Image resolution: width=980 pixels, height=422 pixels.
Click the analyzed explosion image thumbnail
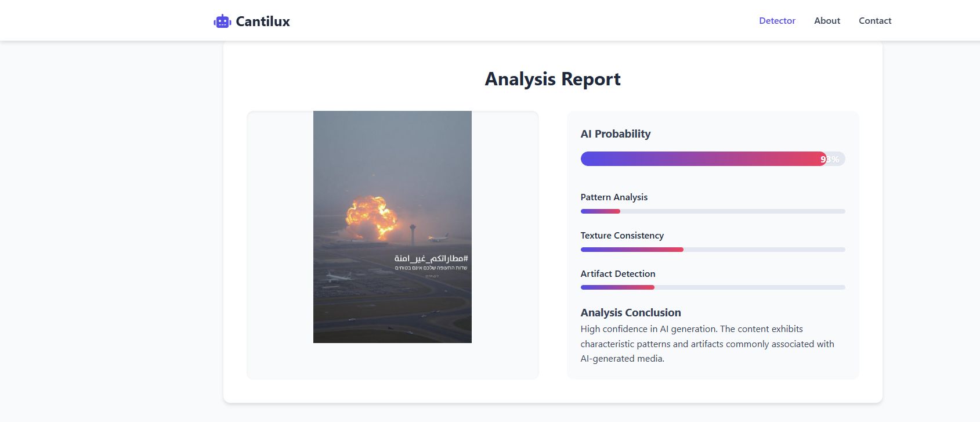tap(392, 227)
